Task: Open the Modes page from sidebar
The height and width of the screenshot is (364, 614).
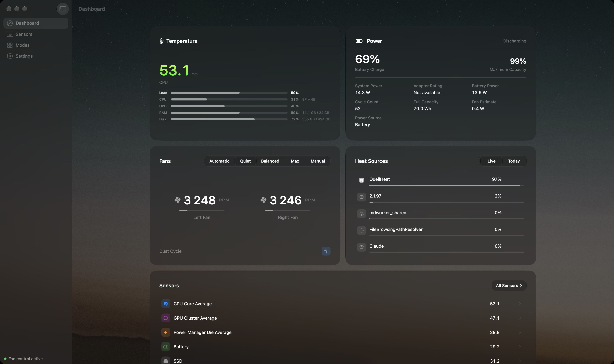Action: pos(36,45)
